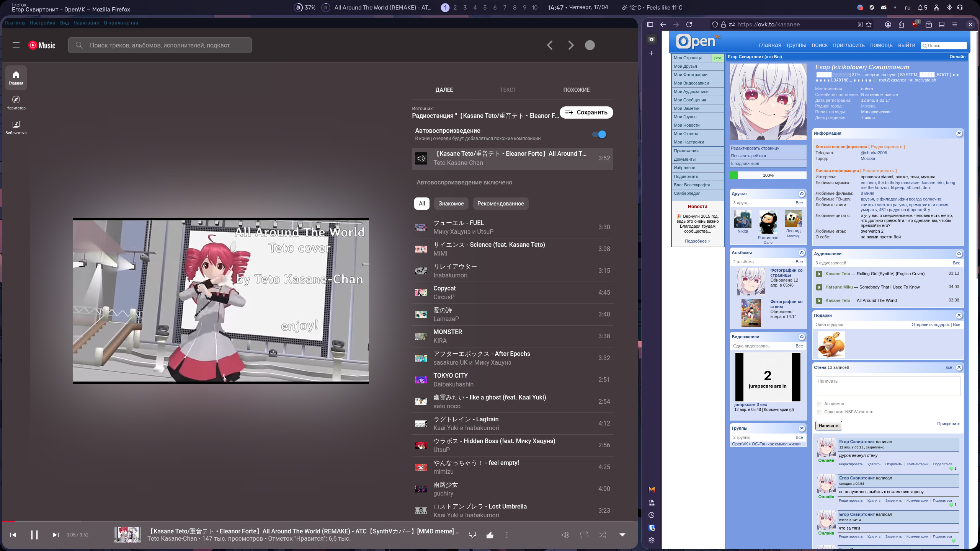
Task: Click the thumbs-down dislike icon
Action: [x=472, y=535]
